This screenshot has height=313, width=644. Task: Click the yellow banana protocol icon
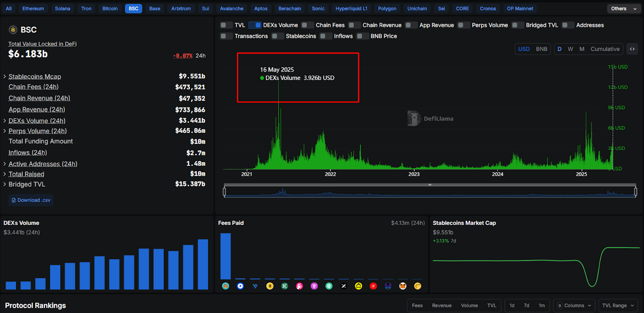(x=418, y=286)
